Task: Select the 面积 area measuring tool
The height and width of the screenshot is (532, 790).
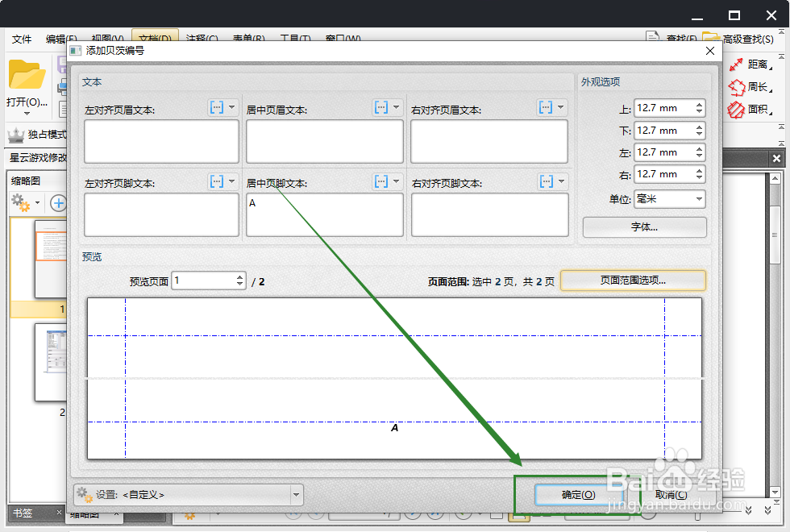Action: 750,110
